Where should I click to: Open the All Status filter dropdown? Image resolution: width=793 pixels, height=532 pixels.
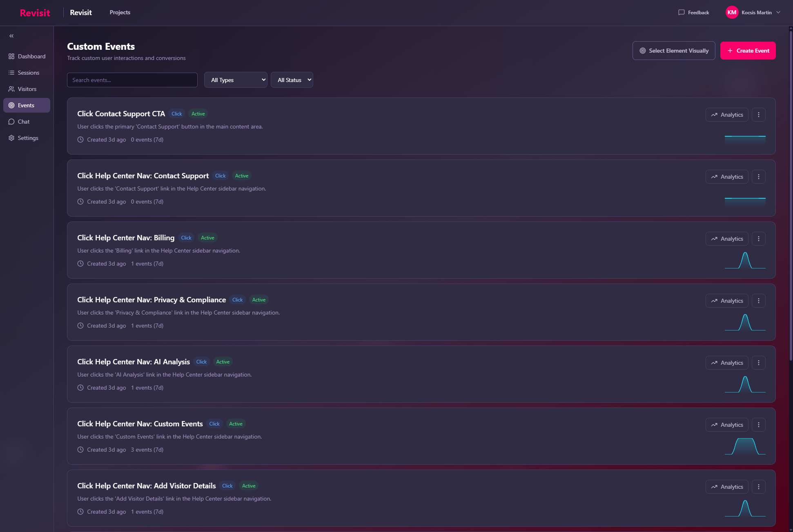click(x=292, y=80)
